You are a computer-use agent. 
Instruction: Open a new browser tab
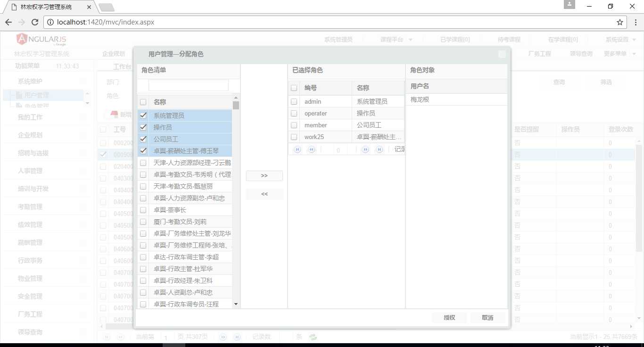click(x=107, y=7)
